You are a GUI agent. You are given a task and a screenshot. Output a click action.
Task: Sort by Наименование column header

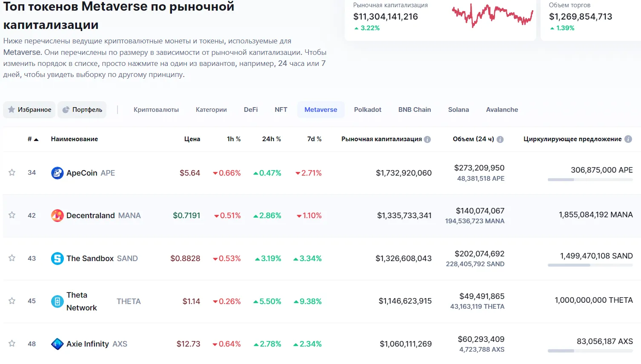click(74, 139)
